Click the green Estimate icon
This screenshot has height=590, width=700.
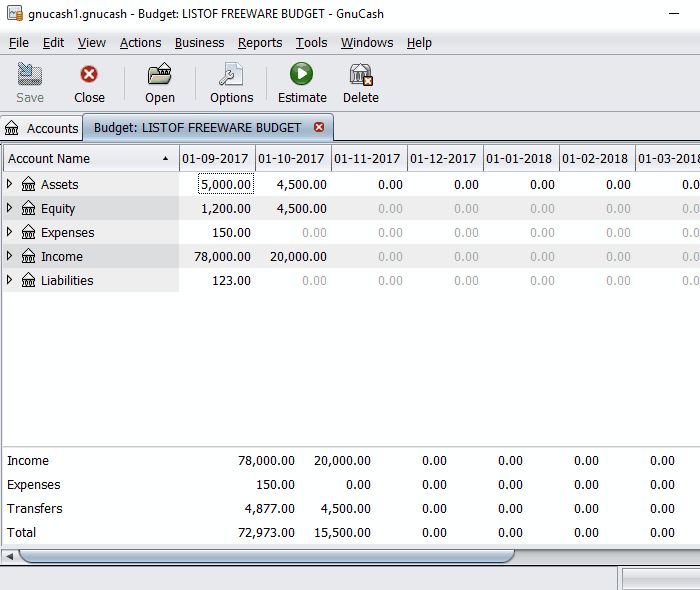pos(302,74)
